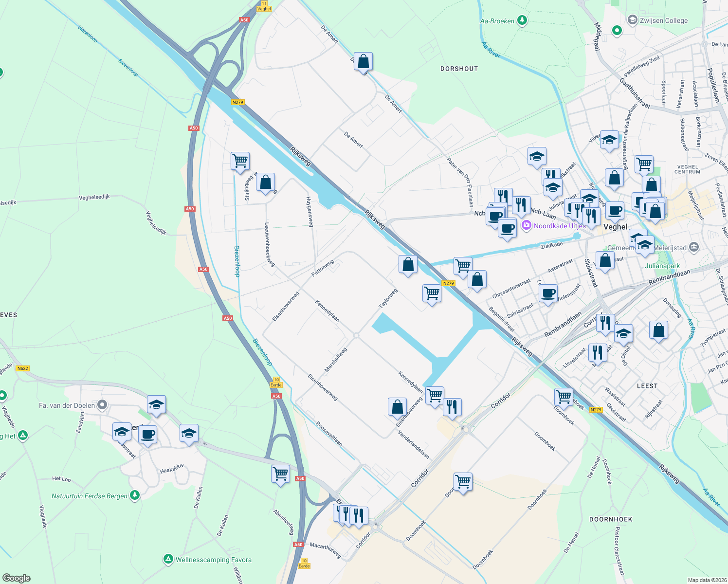
Task: Open the coffee cup icon near Zuidkade
Action: (x=507, y=229)
